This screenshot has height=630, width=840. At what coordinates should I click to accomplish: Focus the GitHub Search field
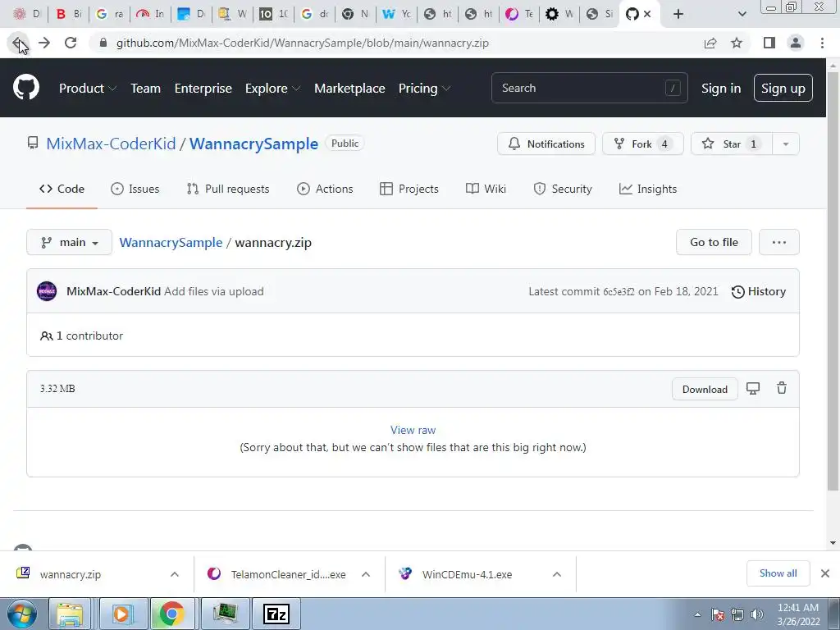coord(589,88)
